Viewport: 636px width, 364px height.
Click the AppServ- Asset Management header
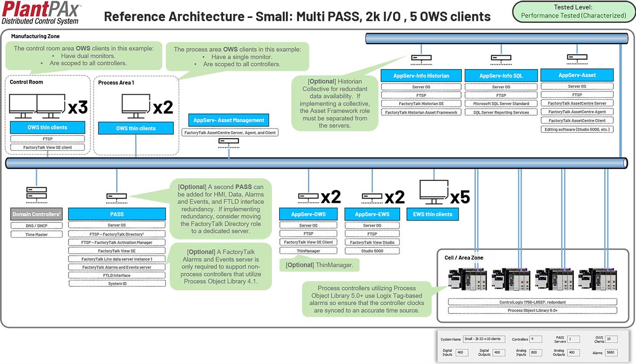tap(228, 120)
